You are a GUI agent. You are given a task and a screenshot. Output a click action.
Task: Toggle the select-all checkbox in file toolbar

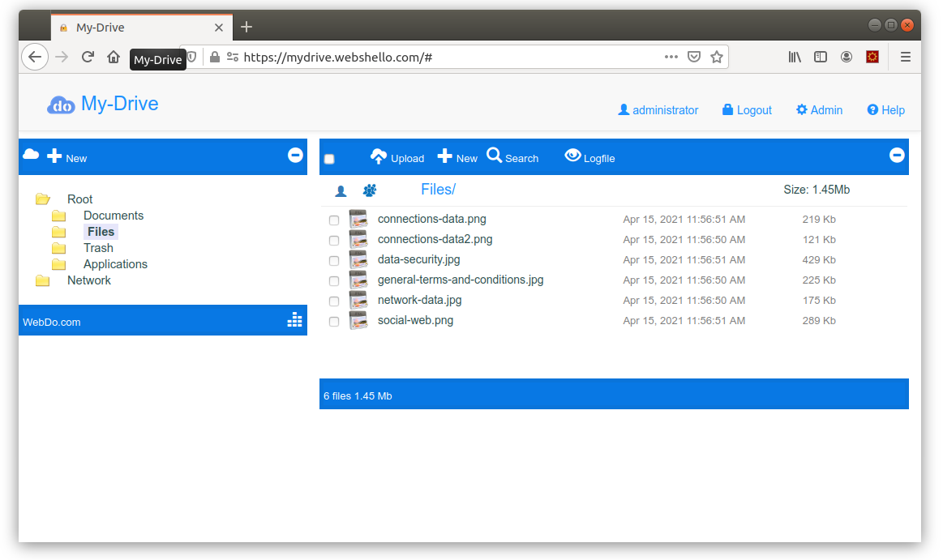[x=329, y=159]
